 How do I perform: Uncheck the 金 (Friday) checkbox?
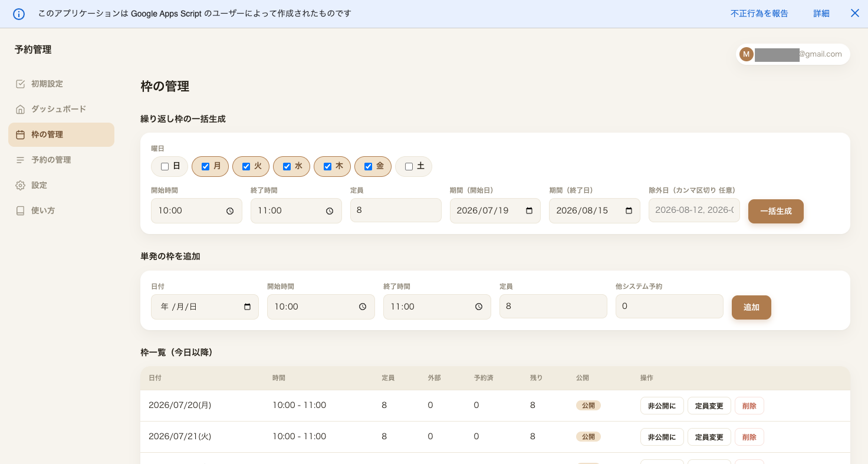click(x=369, y=166)
